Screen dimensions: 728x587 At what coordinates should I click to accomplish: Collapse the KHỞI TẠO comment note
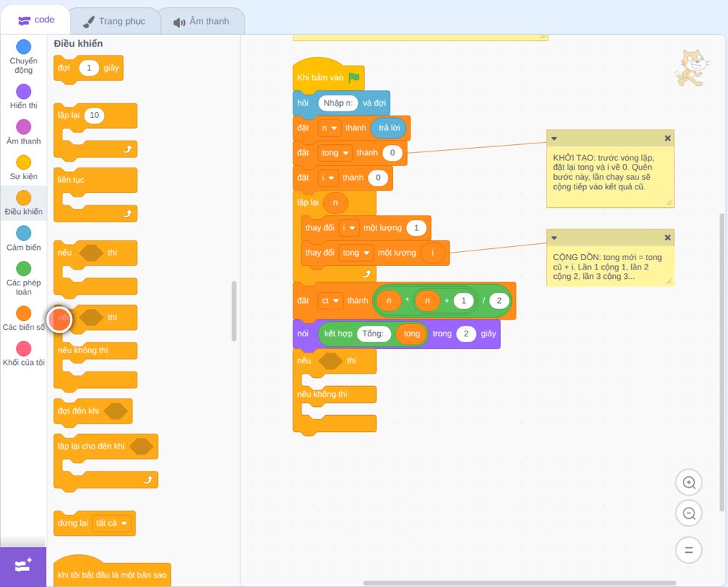click(554, 138)
